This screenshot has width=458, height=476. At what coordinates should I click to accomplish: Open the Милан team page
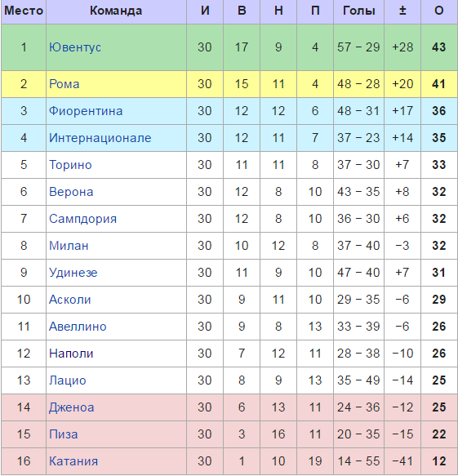point(69,246)
